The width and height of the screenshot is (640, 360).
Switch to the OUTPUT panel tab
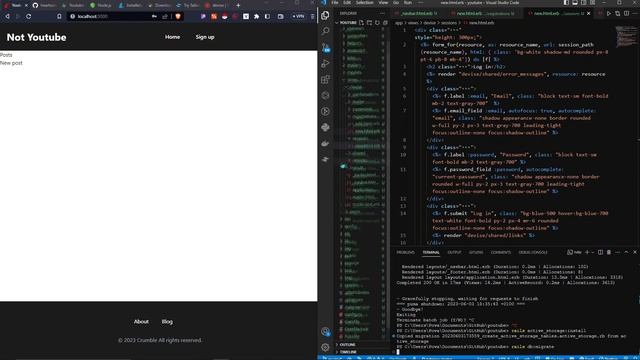click(454, 252)
